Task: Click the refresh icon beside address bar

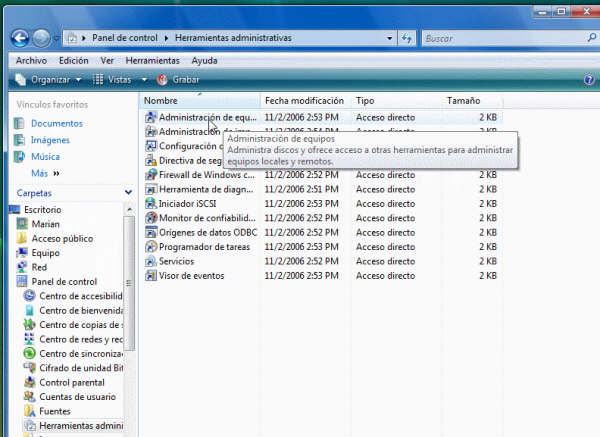Action: 406,38
